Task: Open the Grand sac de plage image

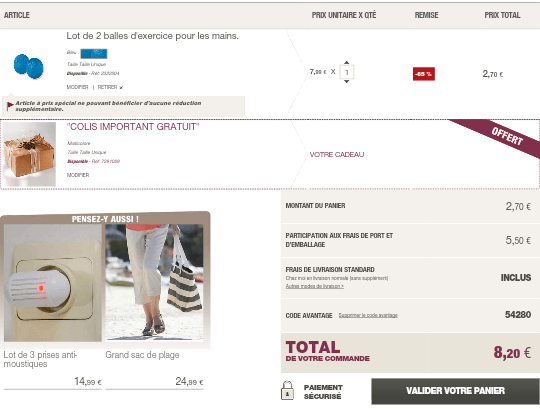Action: pyautogui.click(x=154, y=282)
